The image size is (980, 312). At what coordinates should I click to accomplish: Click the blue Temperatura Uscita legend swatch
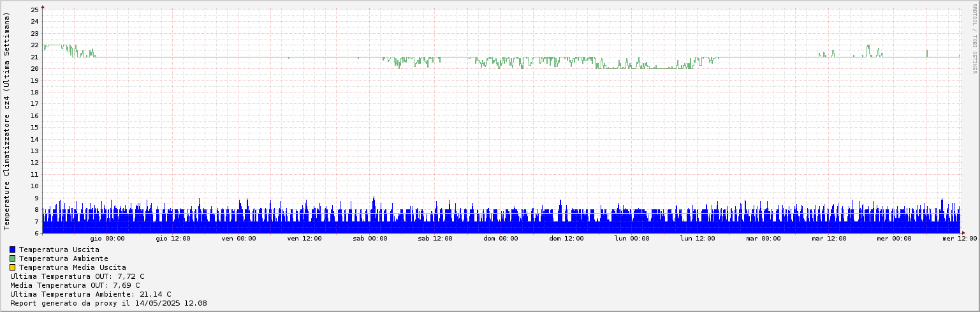point(13,249)
